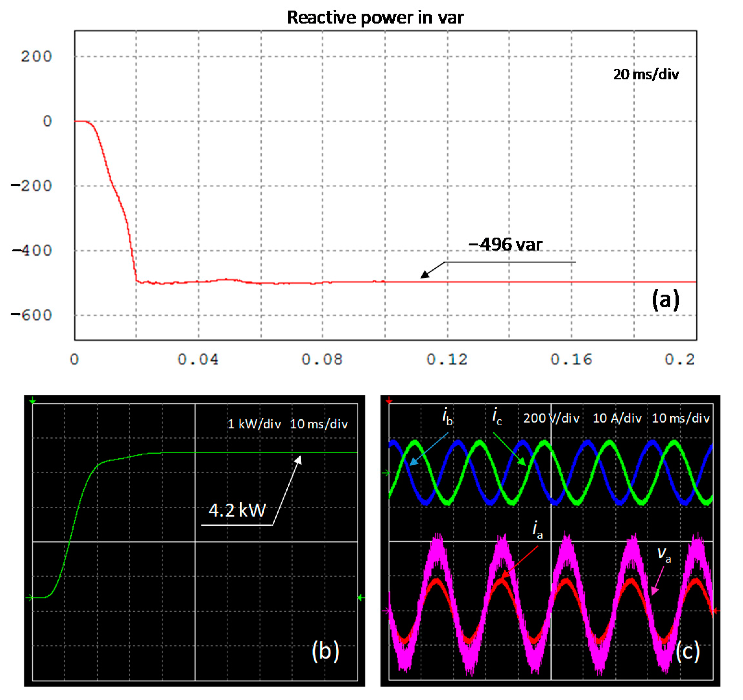
Task: Click the 4.2 kW annotation text
Action: click(237, 510)
